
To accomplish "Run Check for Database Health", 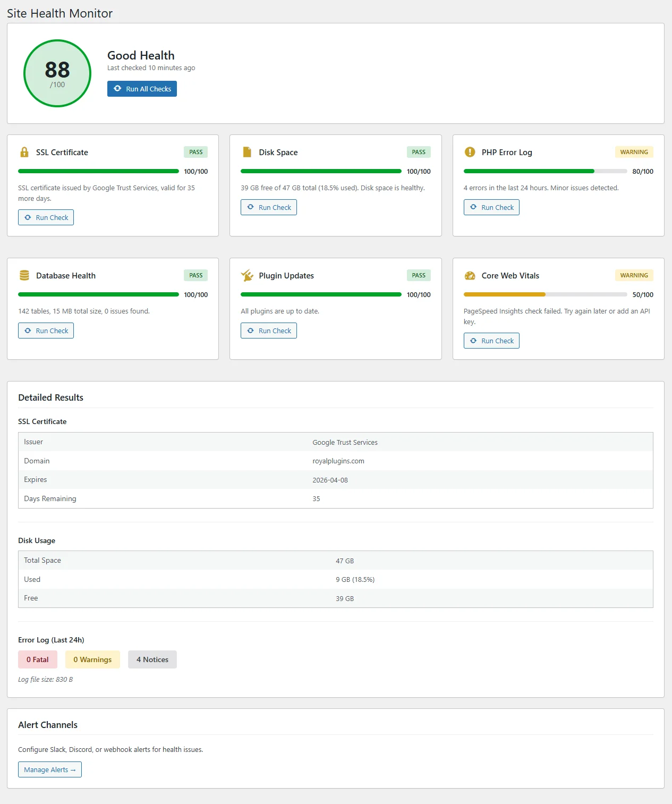I will tap(46, 330).
